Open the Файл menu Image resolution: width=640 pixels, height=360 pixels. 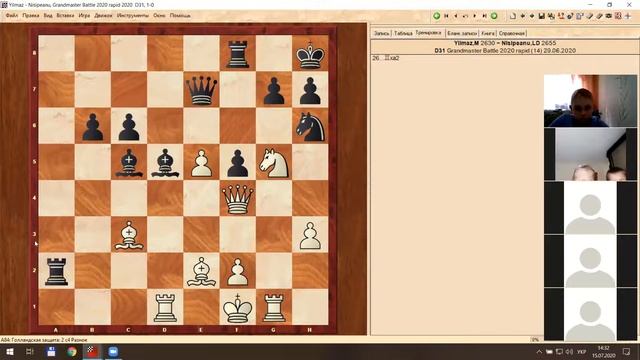[x=12, y=16]
